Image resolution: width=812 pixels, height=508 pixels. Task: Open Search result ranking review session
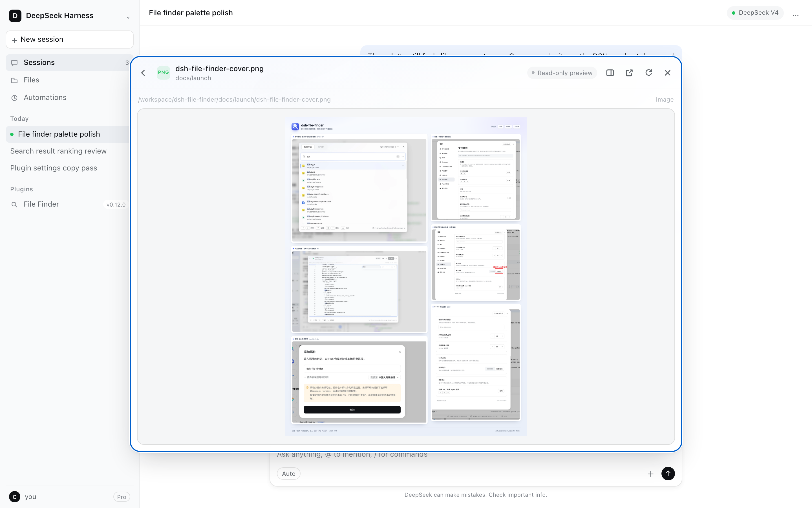pos(69,151)
